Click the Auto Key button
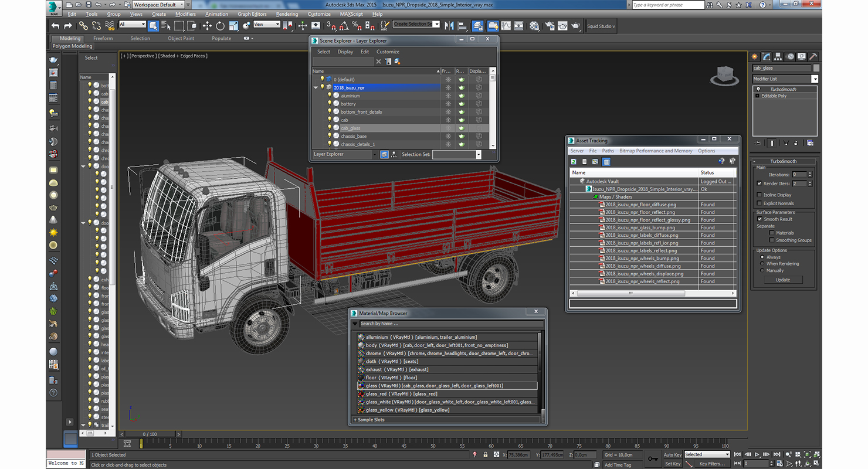The image size is (868, 469). [673, 454]
